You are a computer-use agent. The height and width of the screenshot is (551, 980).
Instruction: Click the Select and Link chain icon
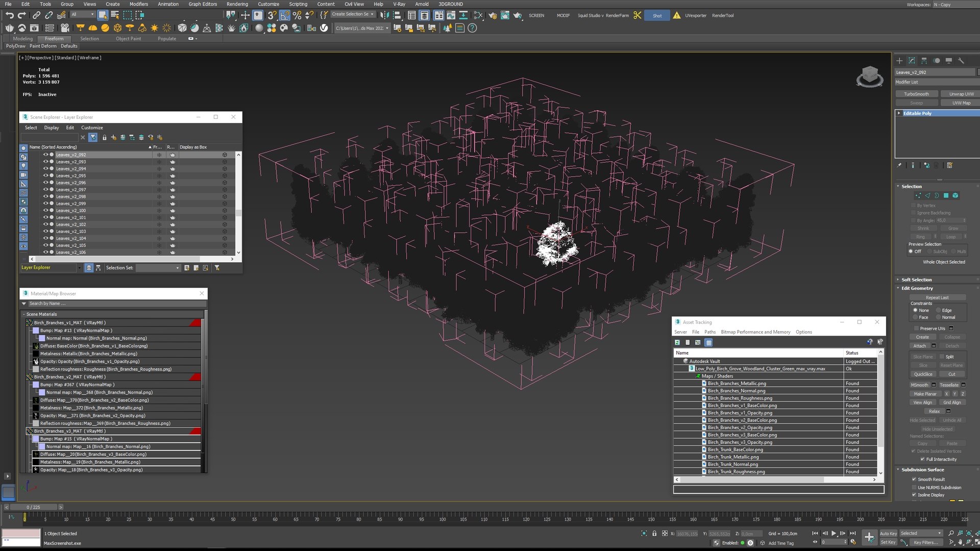click(x=36, y=15)
